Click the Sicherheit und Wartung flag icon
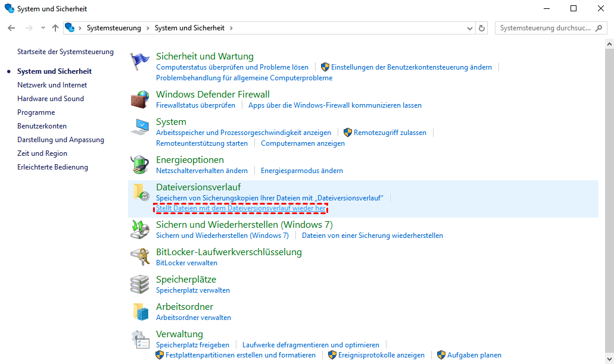The height and width of the screenshot is (364, 614). point(140,61)
